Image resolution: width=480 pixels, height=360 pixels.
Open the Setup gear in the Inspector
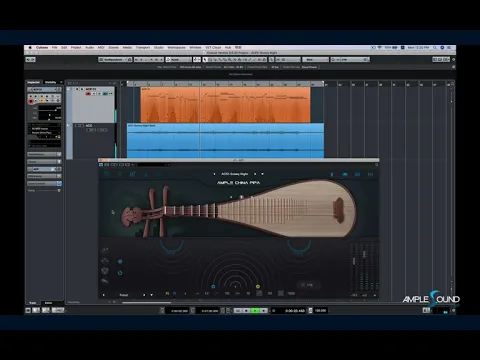tap(59, 190)
